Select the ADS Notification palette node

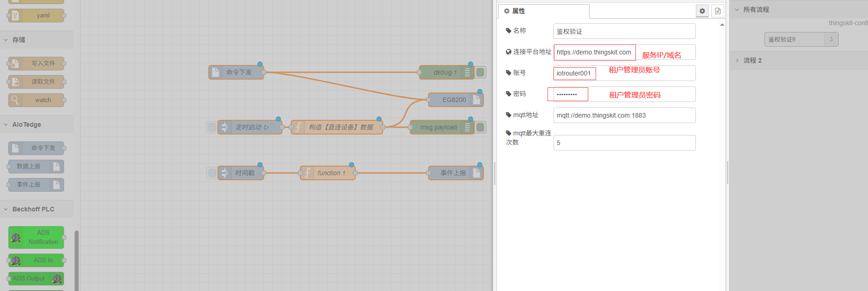[36, 237]
